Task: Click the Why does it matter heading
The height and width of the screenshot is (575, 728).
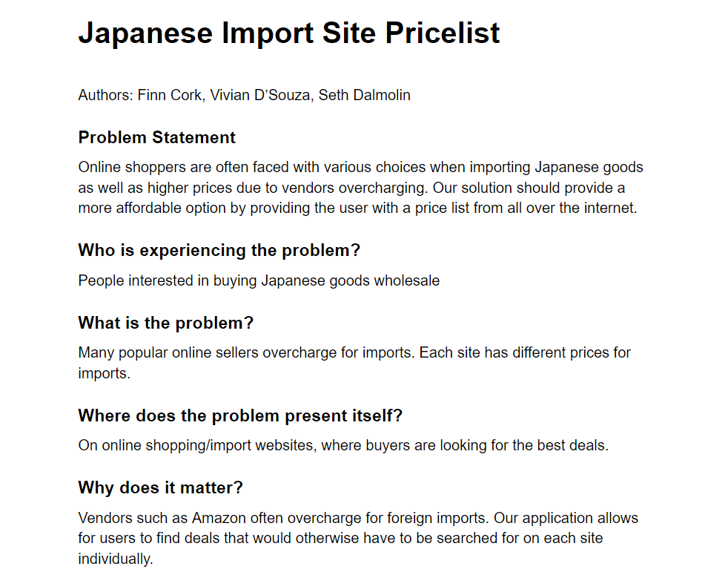Action: click(160, 487)
